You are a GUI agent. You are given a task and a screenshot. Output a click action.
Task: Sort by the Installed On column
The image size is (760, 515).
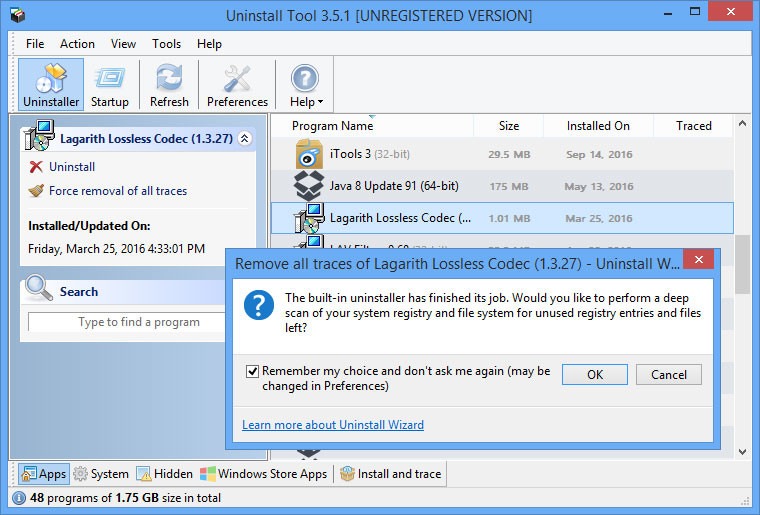(x=598, y=126)
